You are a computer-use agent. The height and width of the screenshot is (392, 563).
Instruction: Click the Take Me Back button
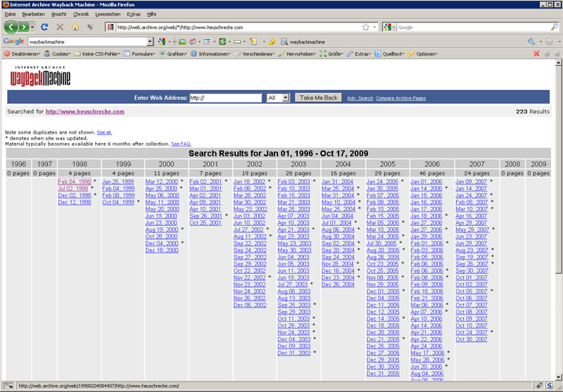[319, 98]
